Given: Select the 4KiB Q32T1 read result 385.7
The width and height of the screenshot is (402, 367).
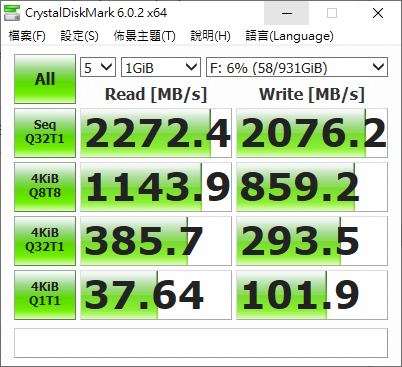Looking at the screenshot, I should click(x=156, y=241).
